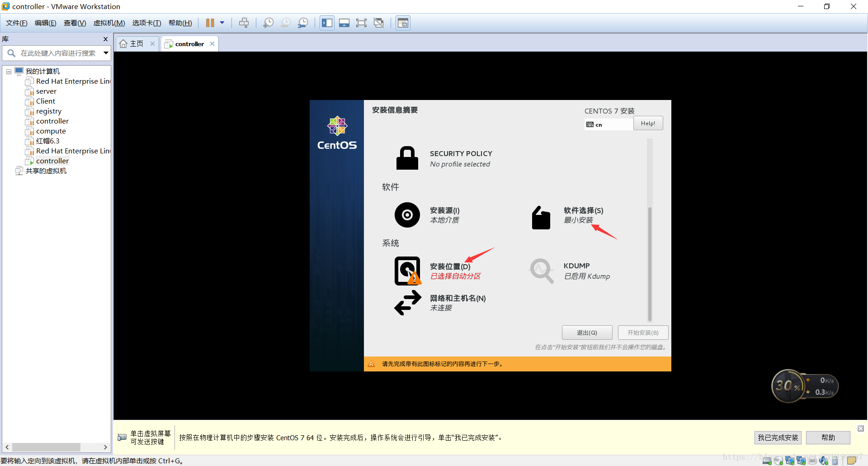This screenshot has height=466, width=868.
Task: Toggle the thumbnail bar view icon
Action: pos(344,23)
